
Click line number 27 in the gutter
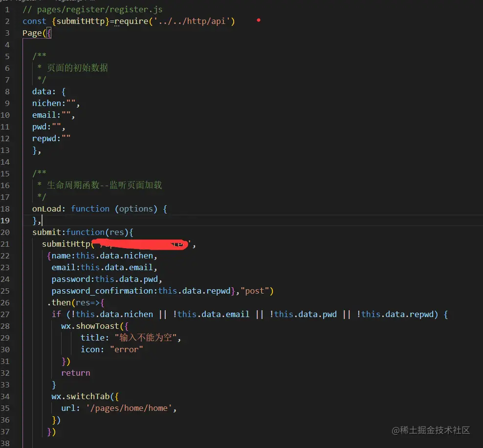(5, 315)
